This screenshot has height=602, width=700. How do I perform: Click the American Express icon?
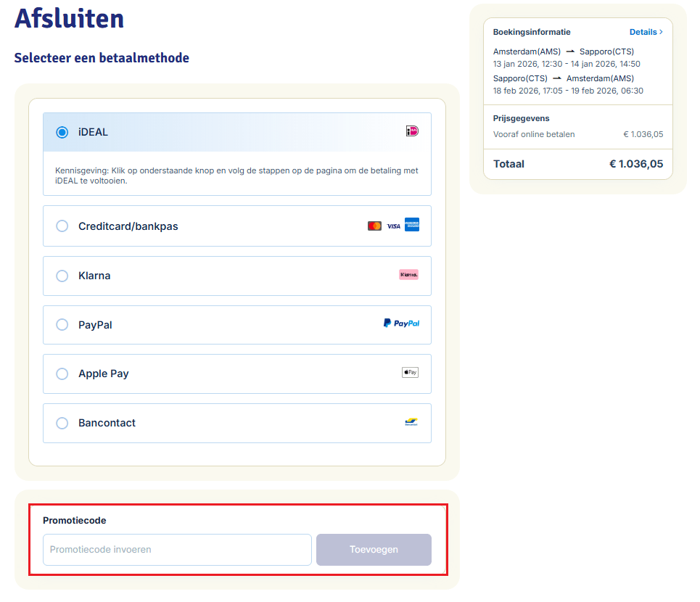click(x=411, y=225)
